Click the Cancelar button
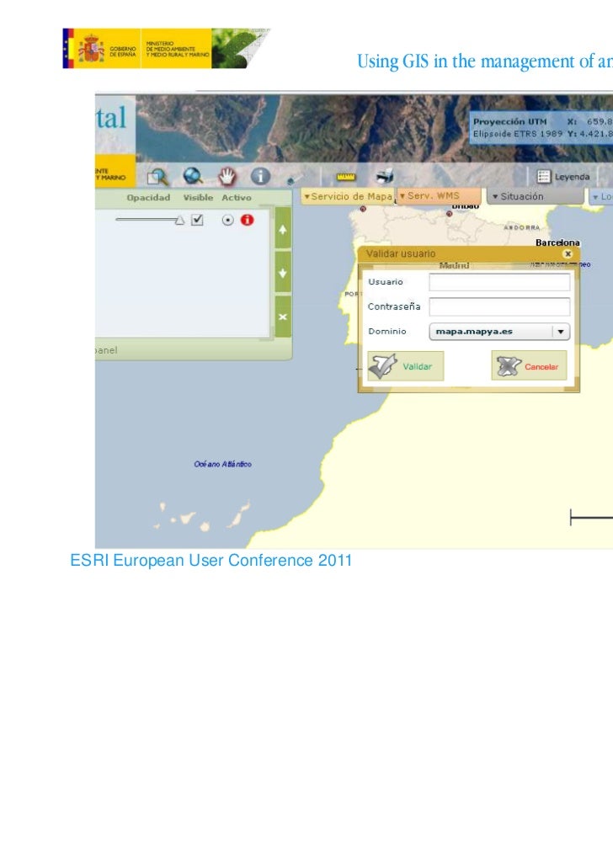Image resolution: width=613 pixels, height=868 pixels. (529, 366)
